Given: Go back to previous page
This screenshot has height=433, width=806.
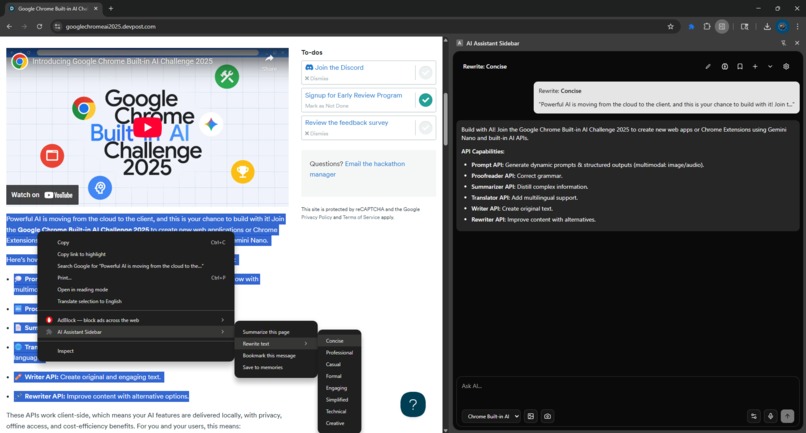Looking at the screenshot, I should click(9, 27).
